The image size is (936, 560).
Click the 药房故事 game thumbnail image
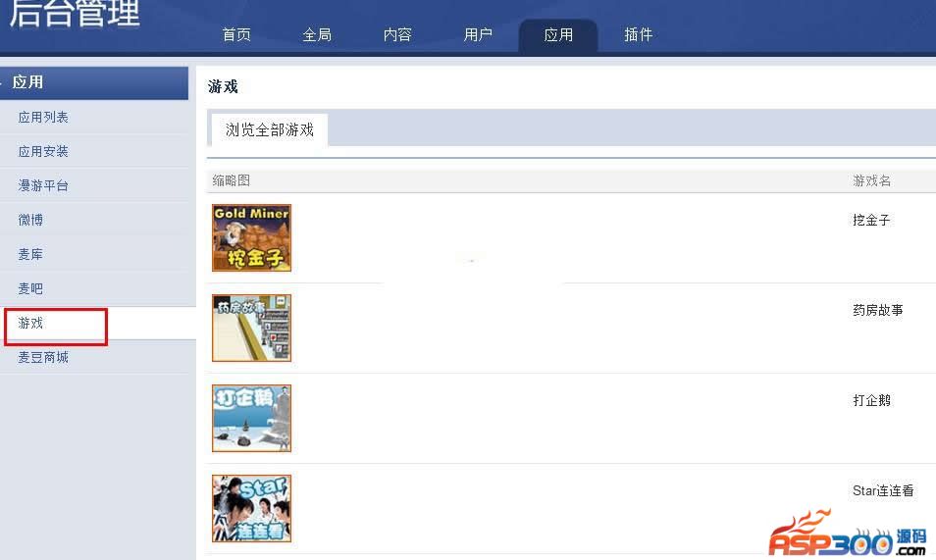[251, 328]
